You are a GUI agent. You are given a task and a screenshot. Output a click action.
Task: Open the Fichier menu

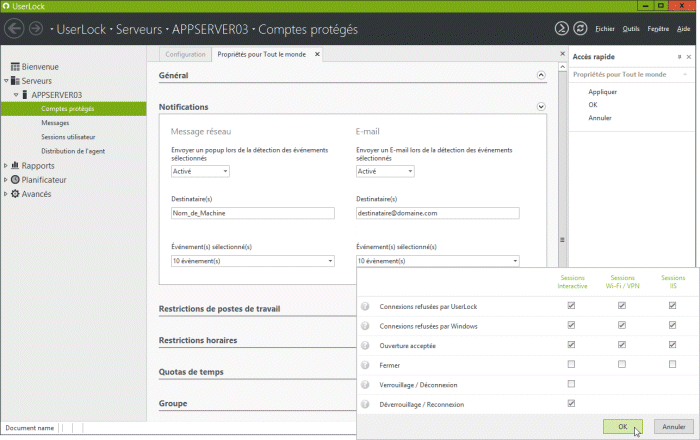pyautogui.click(x=605, y=29)
